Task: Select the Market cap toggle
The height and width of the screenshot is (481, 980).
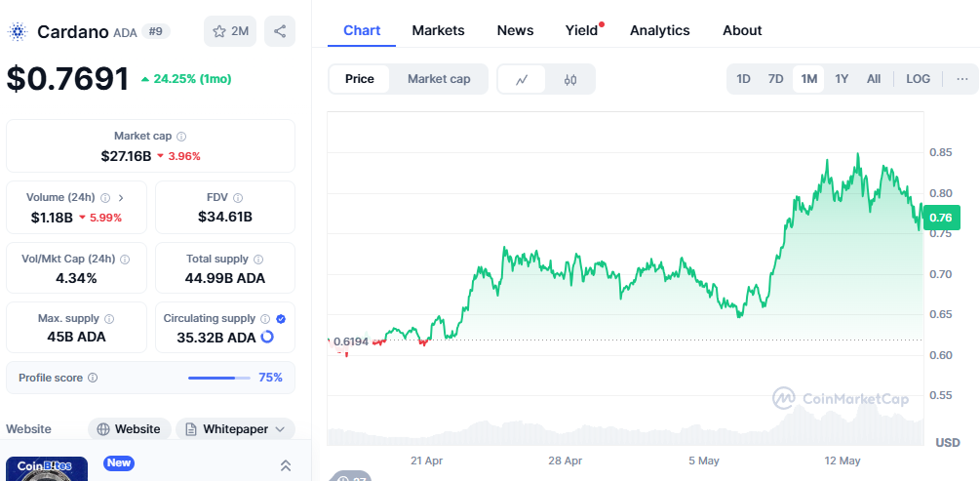Action: (x=439, y=79)
